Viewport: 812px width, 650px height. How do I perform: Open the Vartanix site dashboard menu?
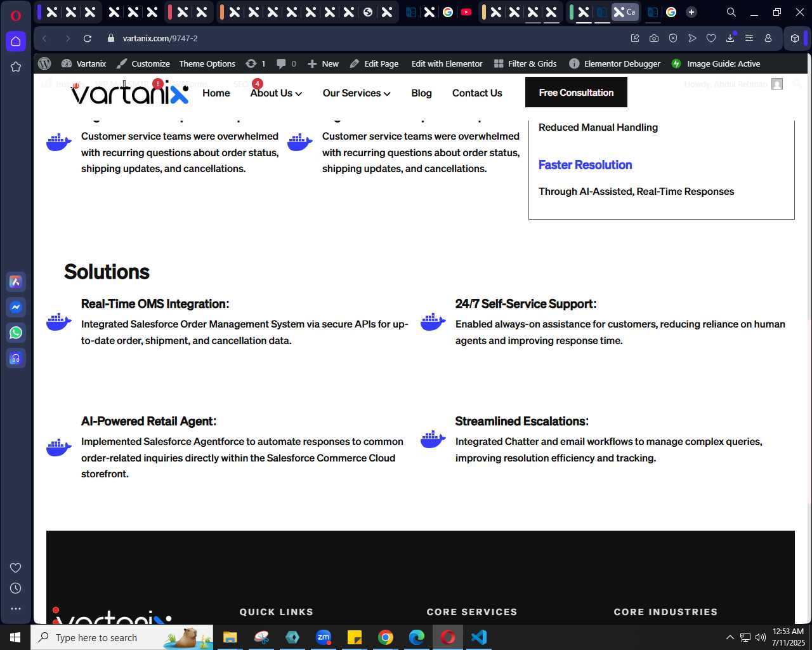(84, 63)
